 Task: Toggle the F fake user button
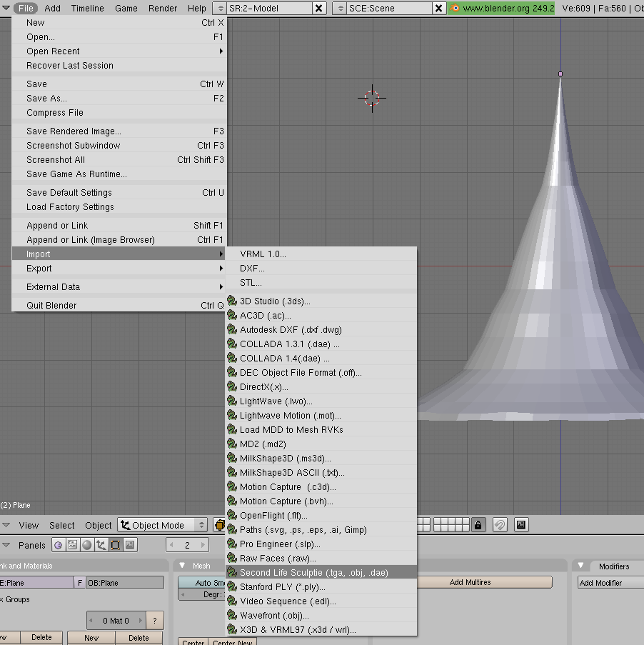[x=80, y=582]
